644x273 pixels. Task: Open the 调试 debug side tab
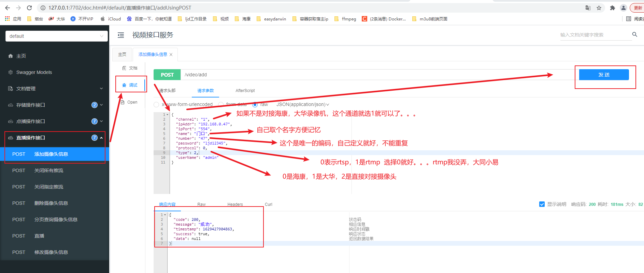(130, 85)
